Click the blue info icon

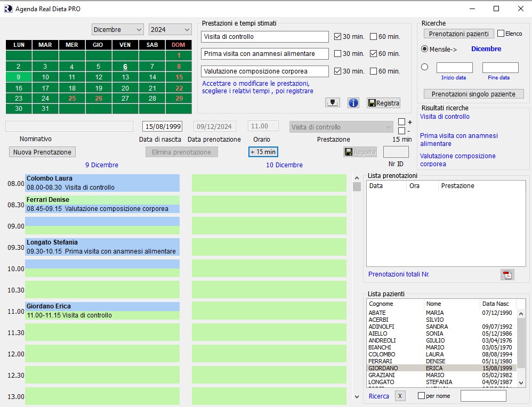point(353,103)
